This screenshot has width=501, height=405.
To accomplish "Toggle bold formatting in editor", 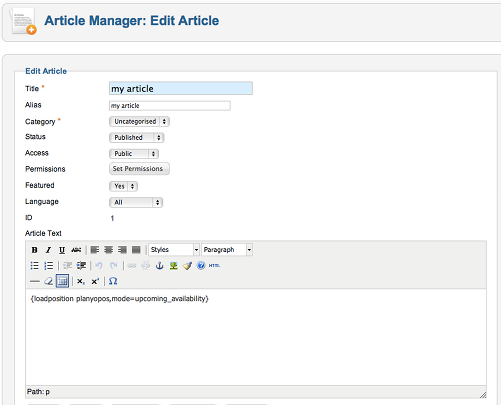I will 34,250.
